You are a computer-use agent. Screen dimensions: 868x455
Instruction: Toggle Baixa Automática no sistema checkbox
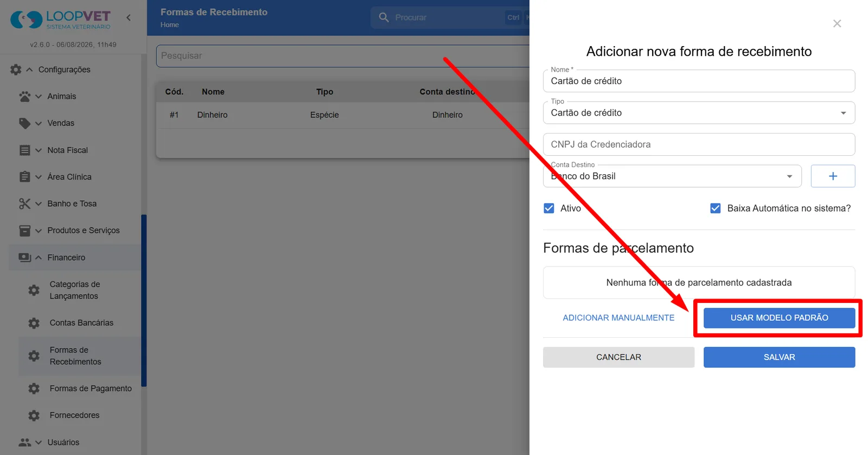pos(716,208)
